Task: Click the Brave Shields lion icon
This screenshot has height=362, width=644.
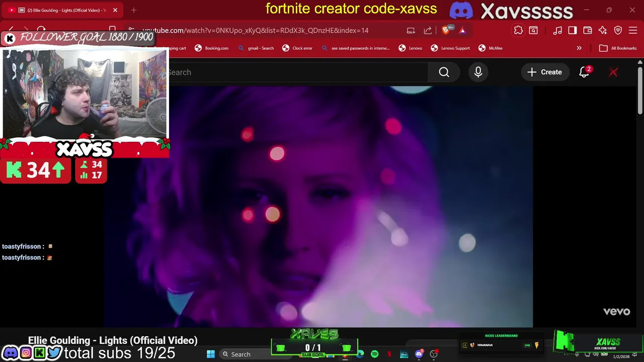Action: (446, 31)
